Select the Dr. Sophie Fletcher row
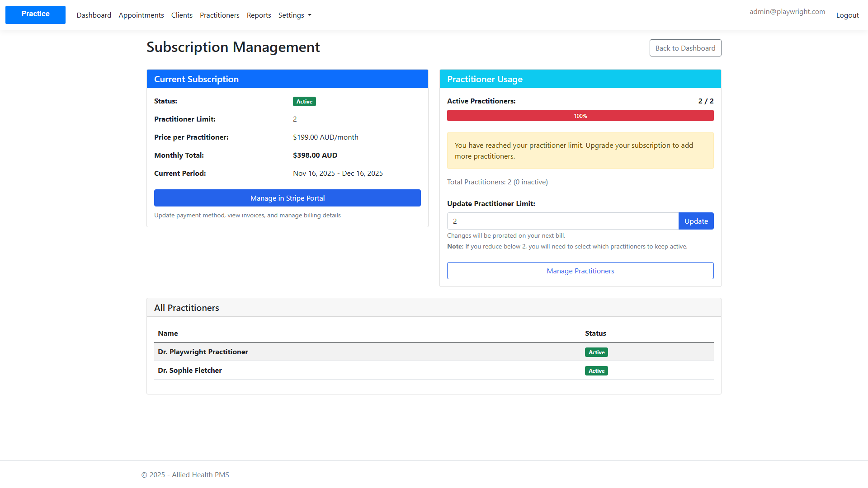The height and width of the screenshot is (488, 868). click(434, 370)
